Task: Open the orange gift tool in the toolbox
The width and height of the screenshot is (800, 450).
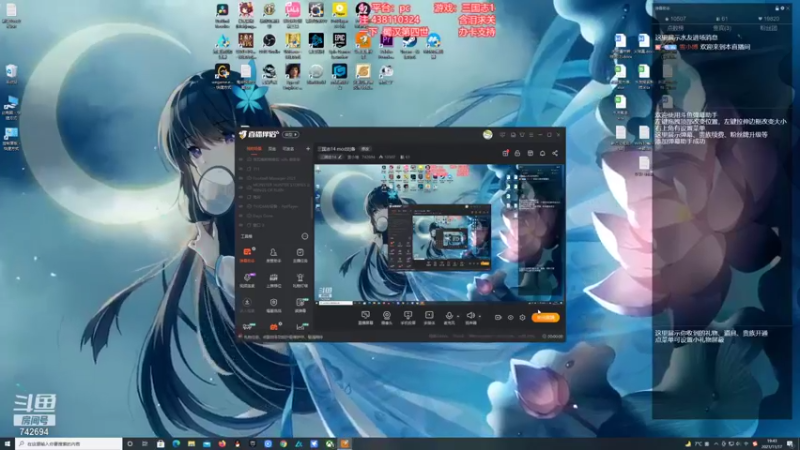Action: 273,327
